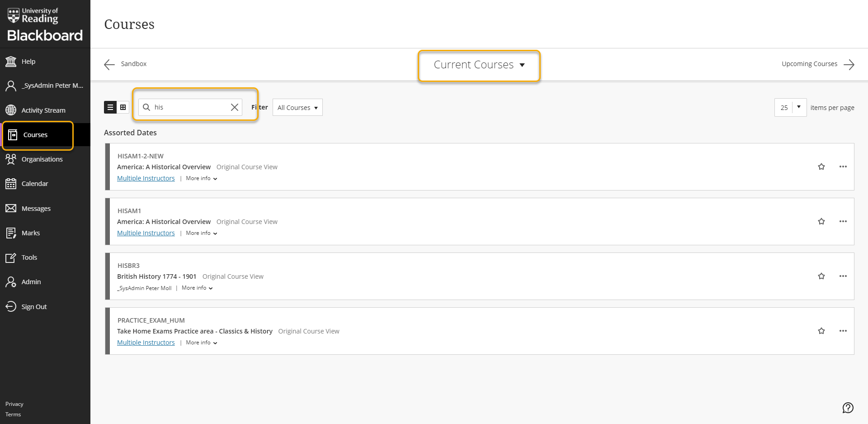Screen dimensions: 868x424
Task: Open the 25 items per page dropdown
Action: (790, 108)
